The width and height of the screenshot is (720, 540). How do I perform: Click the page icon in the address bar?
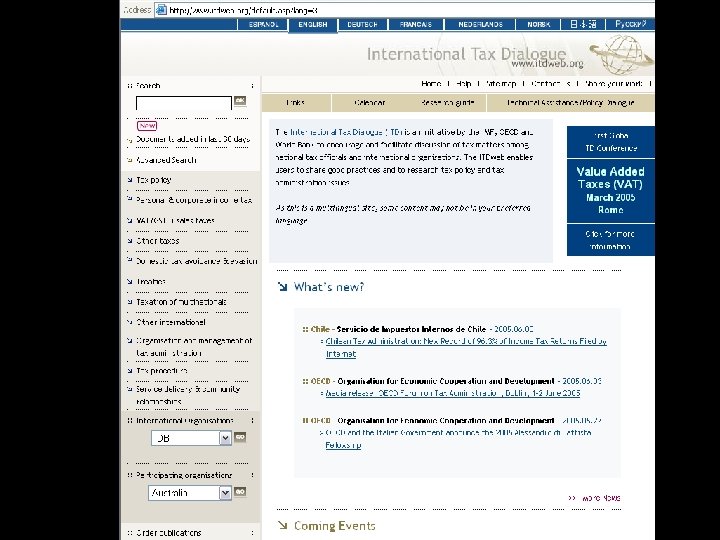[x=161, y=10]
